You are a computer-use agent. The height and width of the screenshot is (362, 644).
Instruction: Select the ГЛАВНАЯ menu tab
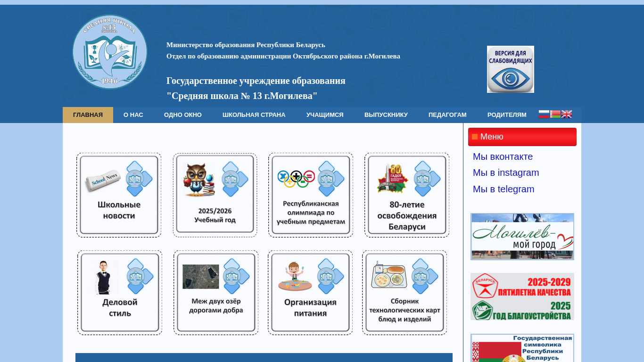[x=88, y=115]
